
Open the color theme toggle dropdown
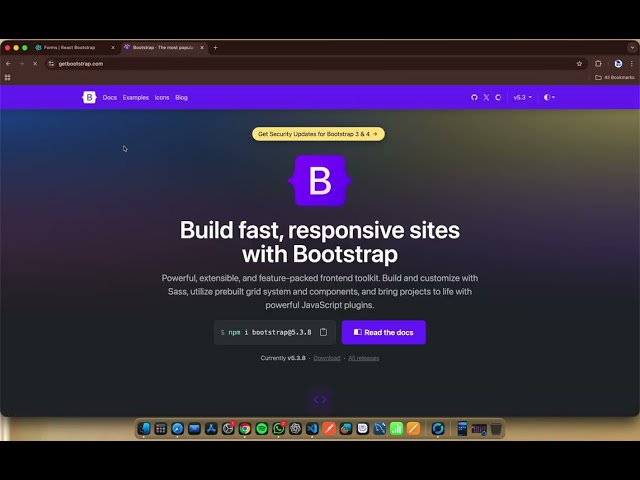549,97
